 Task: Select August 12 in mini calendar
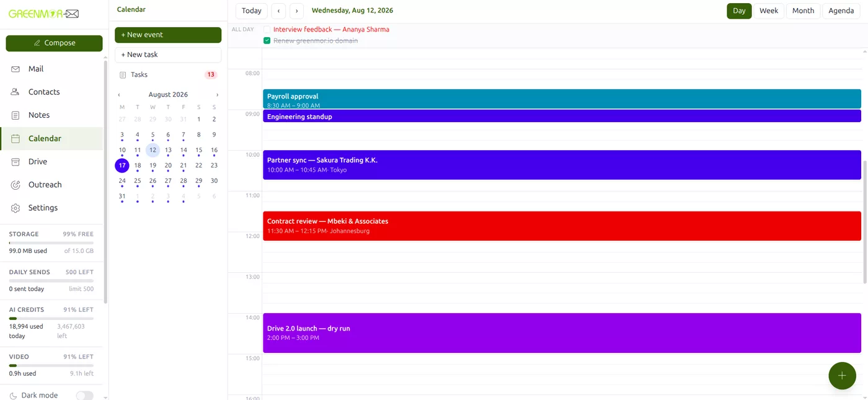(153, 150)
